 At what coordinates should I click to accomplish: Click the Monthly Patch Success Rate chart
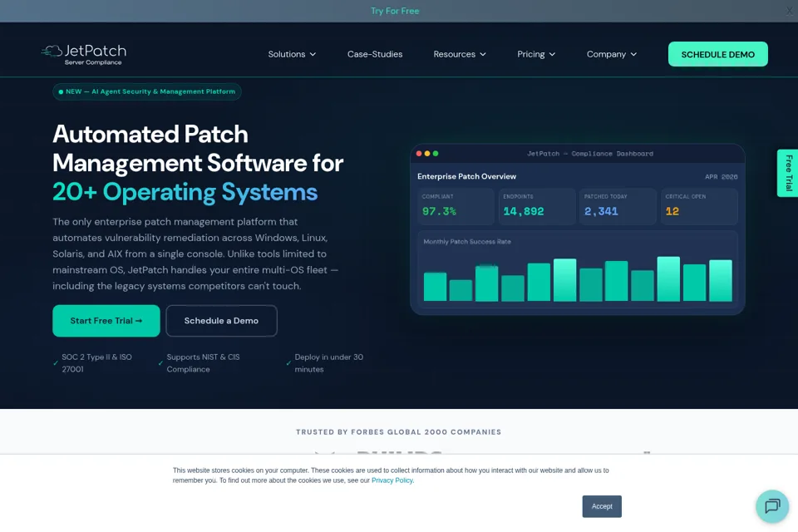tap(578, 269)
